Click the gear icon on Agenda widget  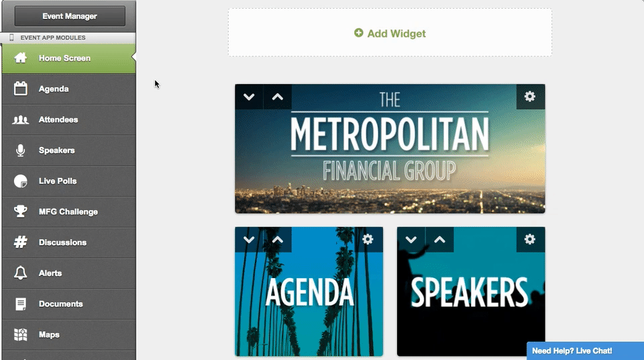368,240
